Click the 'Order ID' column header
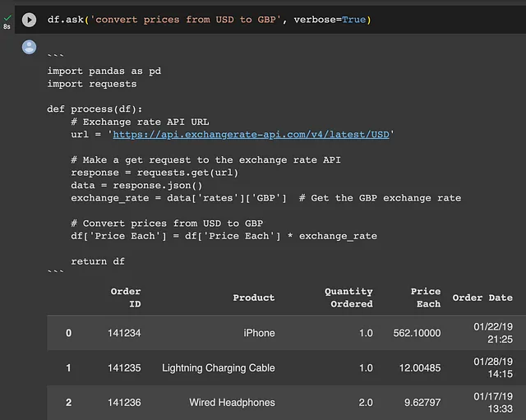Image resolution: width=526 pixels, height=420 pixels. tap(126, 298)
